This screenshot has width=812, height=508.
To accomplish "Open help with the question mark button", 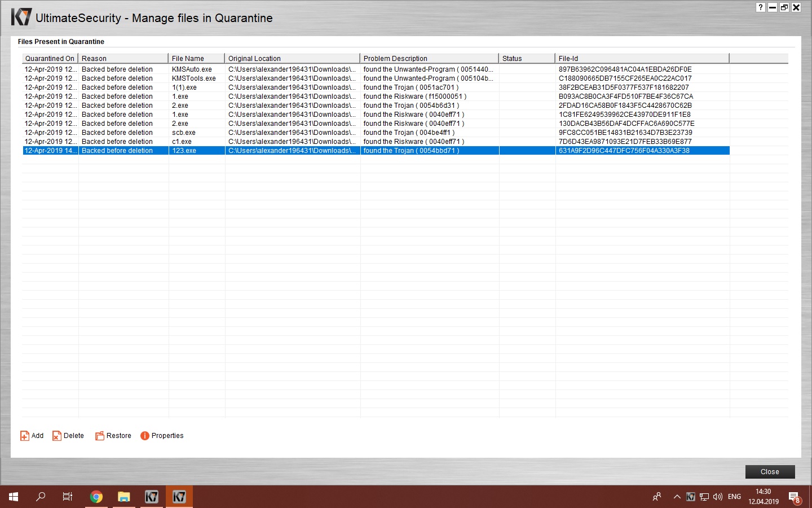I will [761, 7].
